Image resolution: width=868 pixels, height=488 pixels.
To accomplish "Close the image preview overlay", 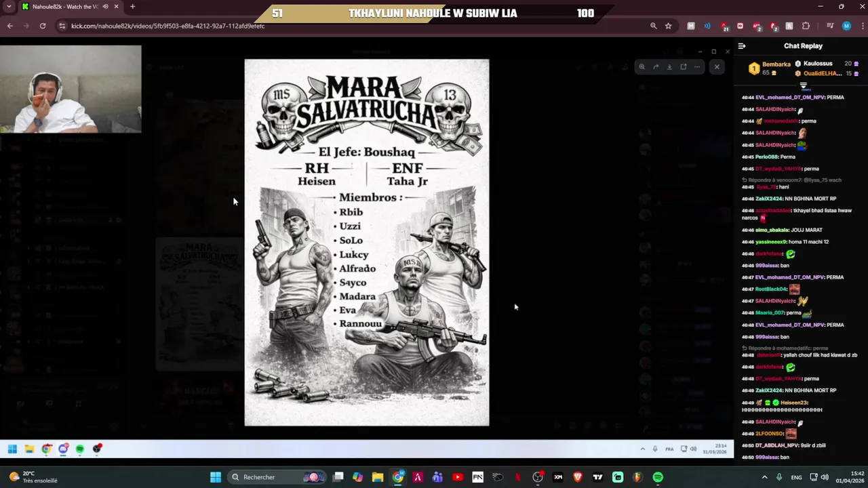I will point(717,66).
